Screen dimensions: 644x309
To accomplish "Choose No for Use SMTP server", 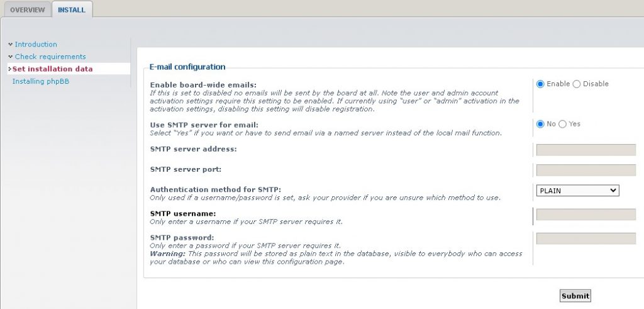I will (x=540, y=124).
